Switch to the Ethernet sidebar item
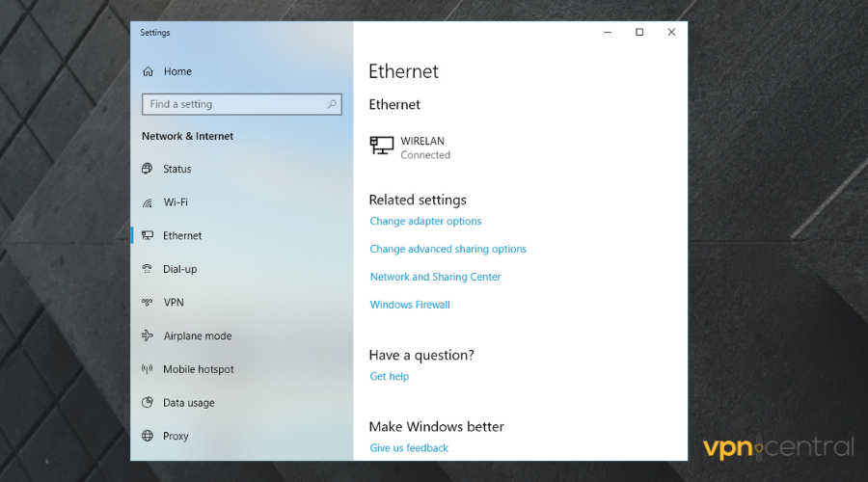The image size is (868, 482). tap(182, 236)
